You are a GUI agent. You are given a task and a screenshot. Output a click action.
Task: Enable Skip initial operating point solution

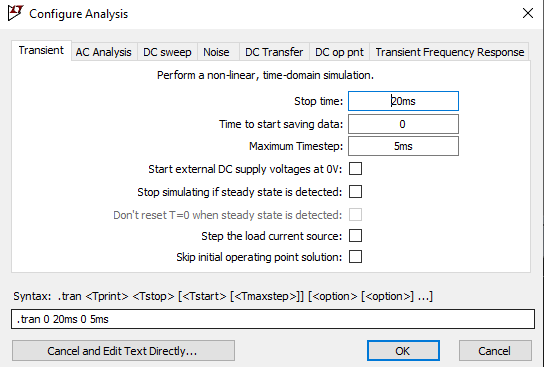point(355,257)
